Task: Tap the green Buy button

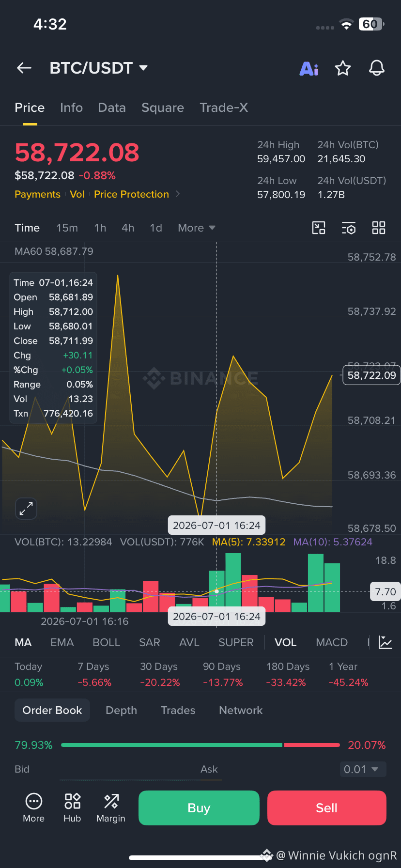Action: pyautogui.click(x=199, y=807)
